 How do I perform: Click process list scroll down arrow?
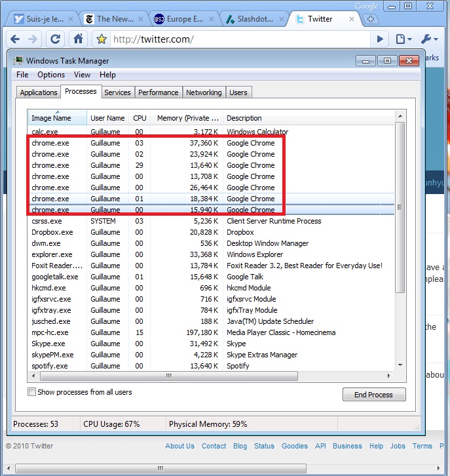click(400, 365)
